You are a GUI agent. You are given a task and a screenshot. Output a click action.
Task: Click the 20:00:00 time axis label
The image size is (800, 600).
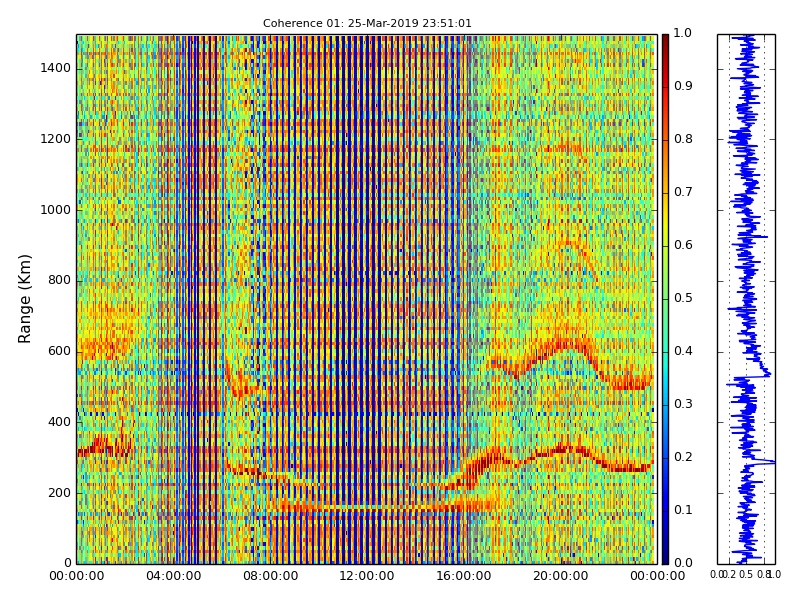(x=560, y=576)
